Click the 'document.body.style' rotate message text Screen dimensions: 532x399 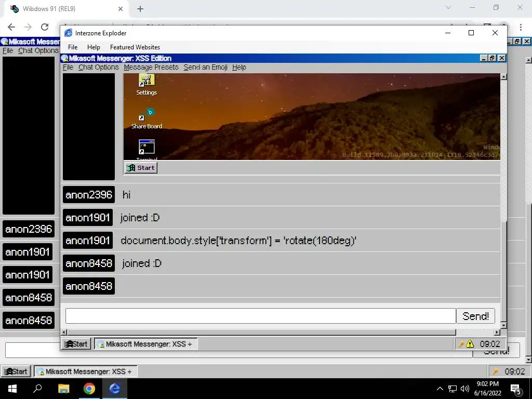(238, 241)
